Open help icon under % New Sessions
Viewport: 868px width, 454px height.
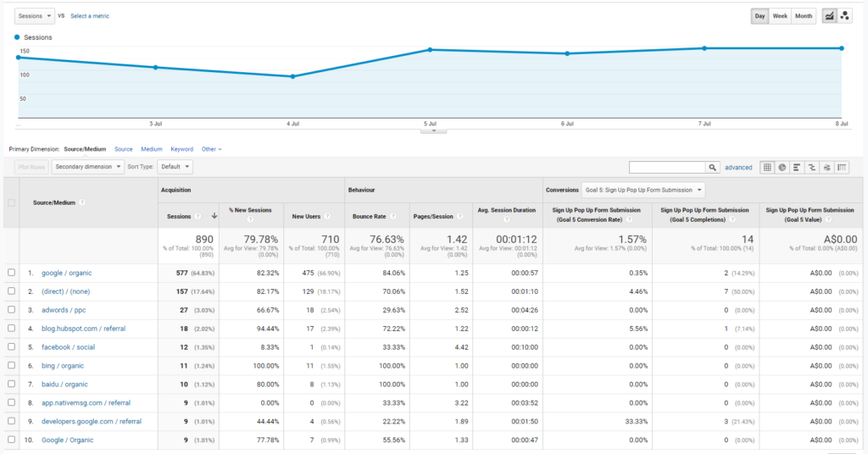point(250,219)
